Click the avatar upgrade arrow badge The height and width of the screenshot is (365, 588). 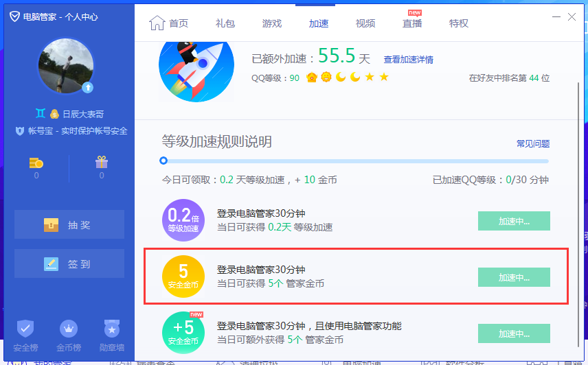88,88
